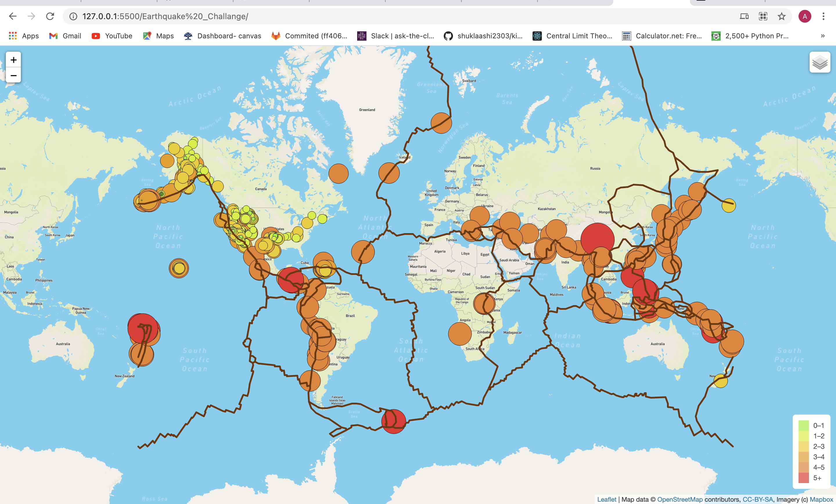Bookmark this page using the star icon
The width and height of the screenshot is (836, 504).
coord(781,16)
